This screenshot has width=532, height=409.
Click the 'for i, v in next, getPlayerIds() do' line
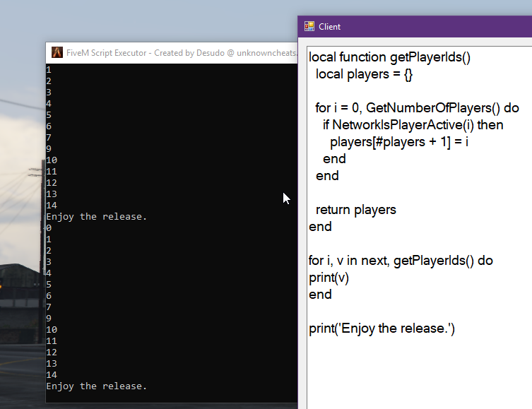coord(401,261)
